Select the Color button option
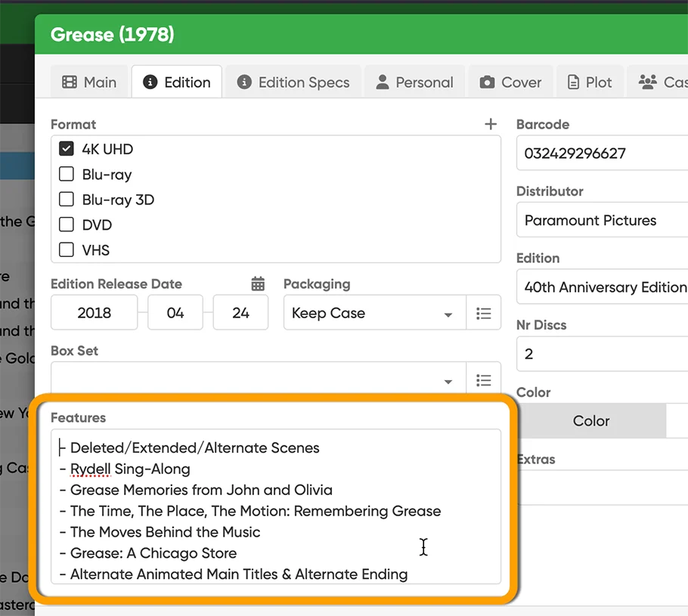 (x=590, y=421)
